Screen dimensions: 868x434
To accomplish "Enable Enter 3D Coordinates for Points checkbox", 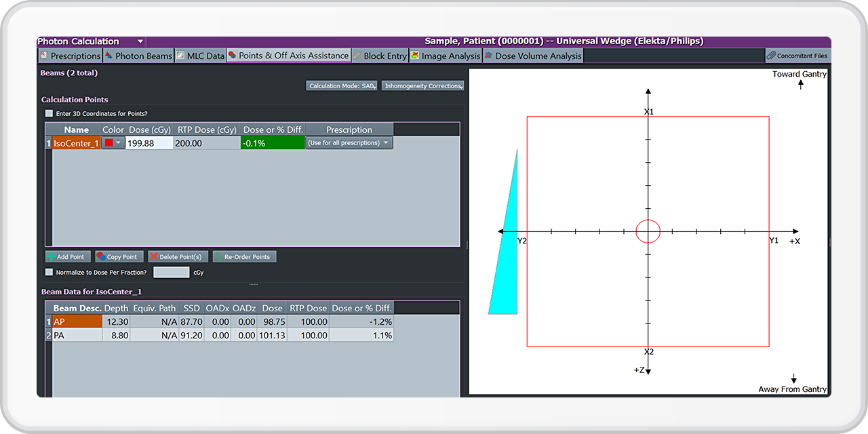I will pyautogui.click(x=49, y=113).
